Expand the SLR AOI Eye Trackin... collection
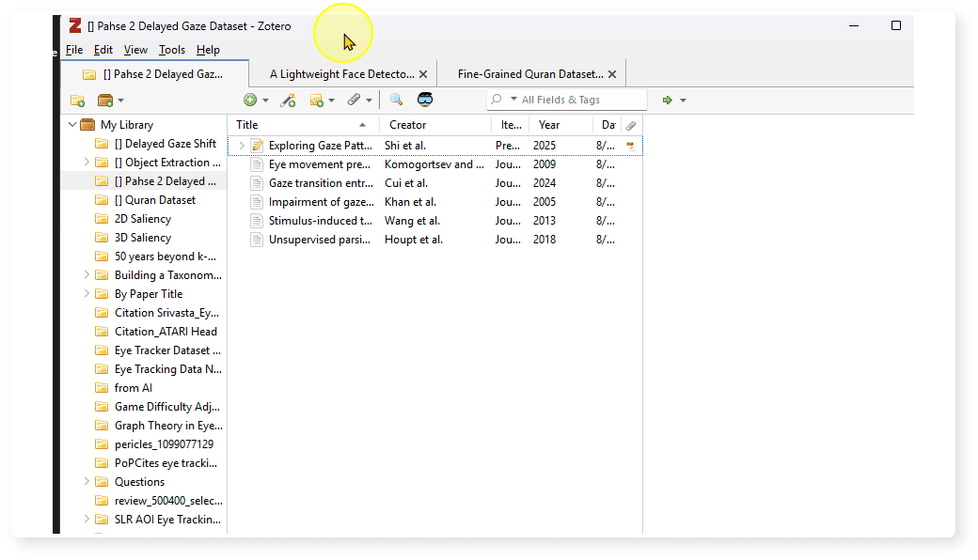 [x=87, y=519]
